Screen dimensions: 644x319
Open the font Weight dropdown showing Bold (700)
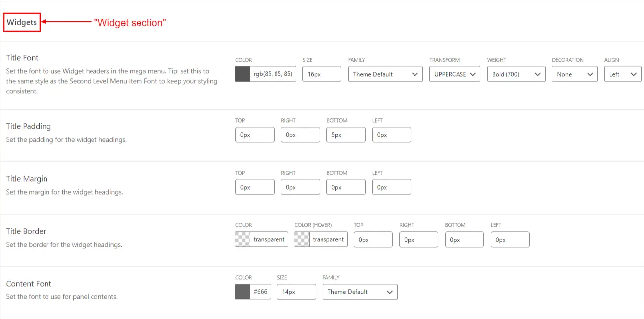[516, 74]
